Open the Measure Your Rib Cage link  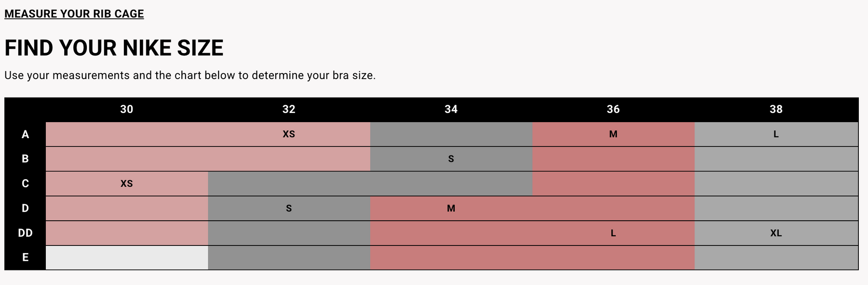click(x=74, y=14)
